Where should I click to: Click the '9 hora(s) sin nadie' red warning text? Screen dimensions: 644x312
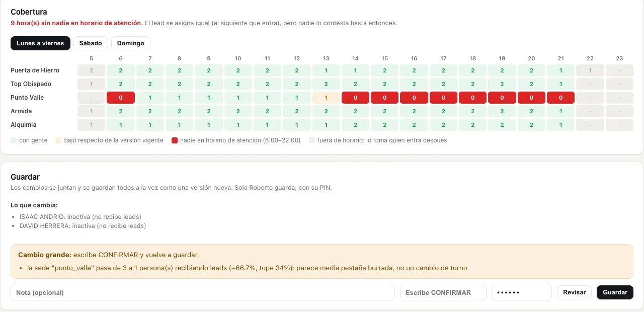76,23
